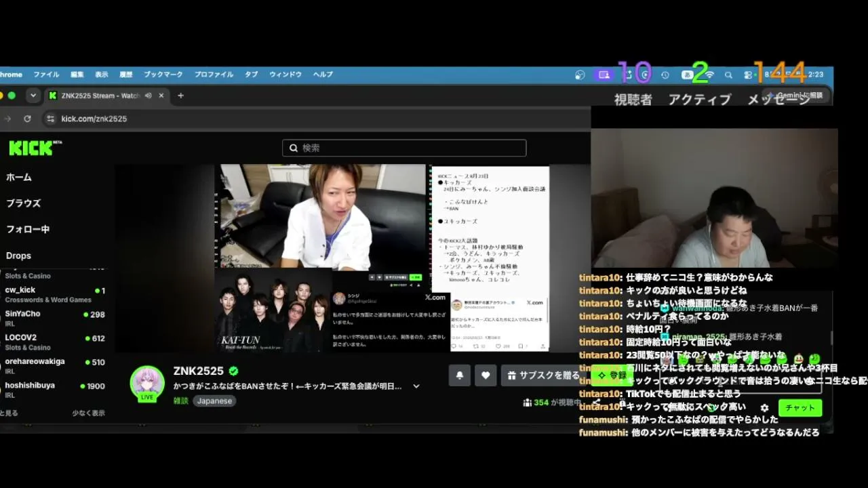Click the Time Machine clock icon in menu bar
868x488 pixels.
click(x=665, y=75)
